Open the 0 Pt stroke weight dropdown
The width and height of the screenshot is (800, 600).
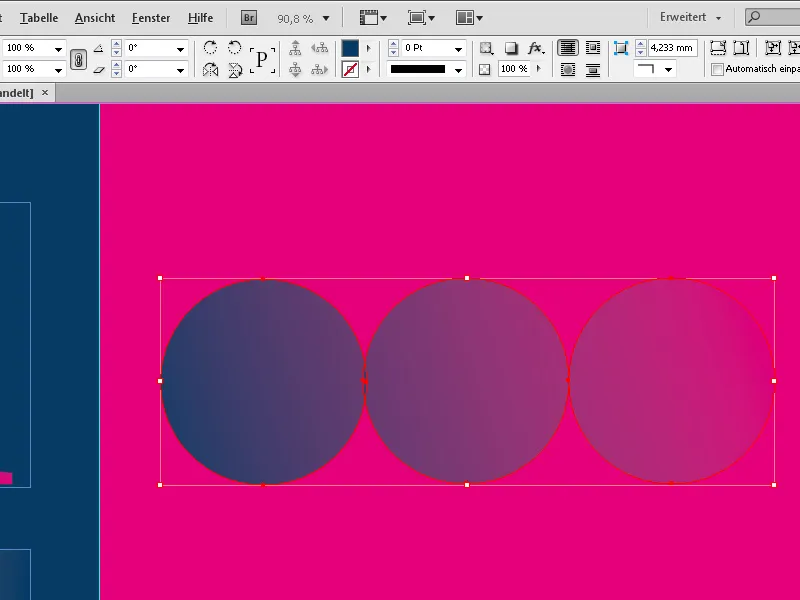coord(458,49)
